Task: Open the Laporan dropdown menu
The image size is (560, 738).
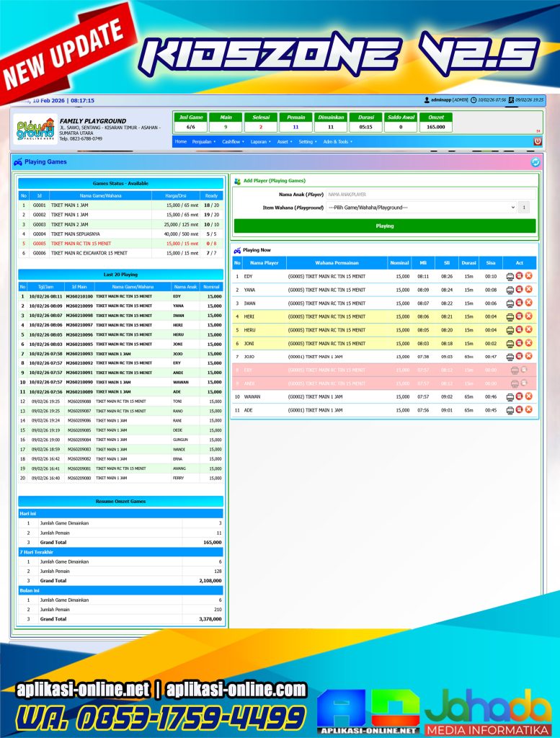Action: point(260,142)
